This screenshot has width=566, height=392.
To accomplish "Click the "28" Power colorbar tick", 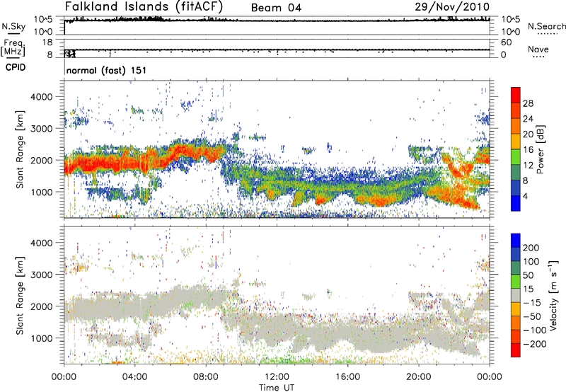I will tap(528, 103).
